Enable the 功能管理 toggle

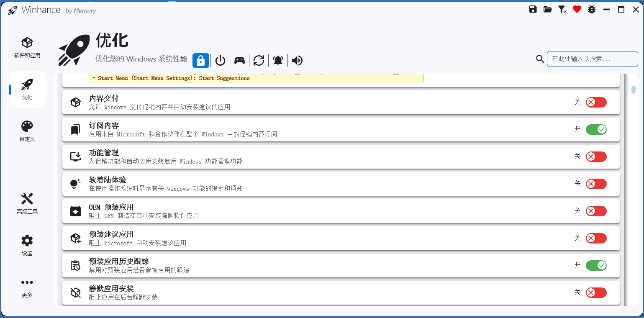596,156
